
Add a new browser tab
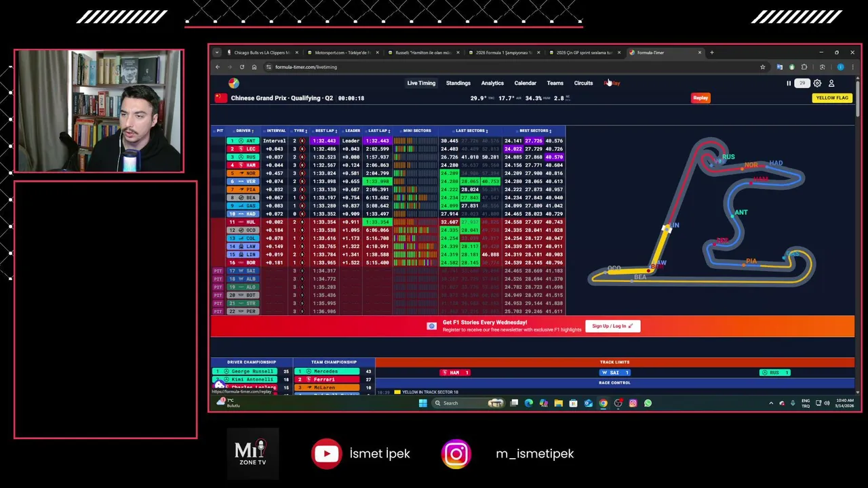(x=711, y=52)
